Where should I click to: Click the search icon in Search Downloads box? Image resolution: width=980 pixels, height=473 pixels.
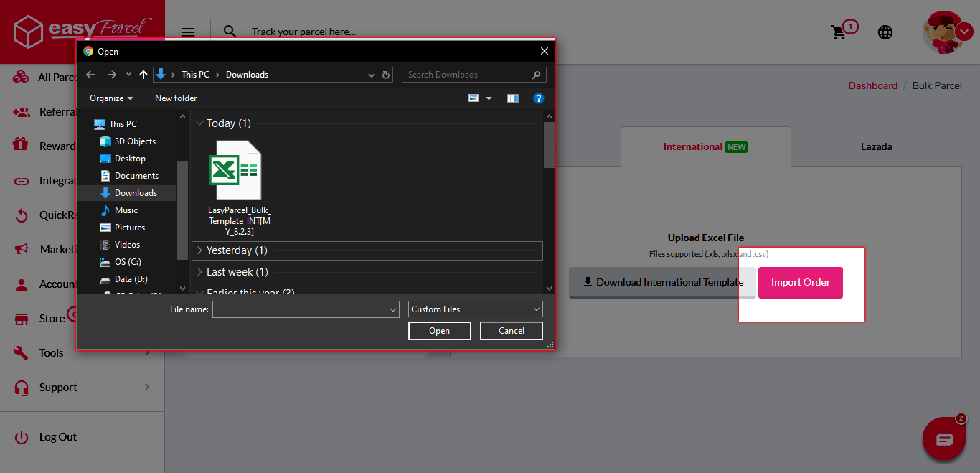click(x=537, y=75)
